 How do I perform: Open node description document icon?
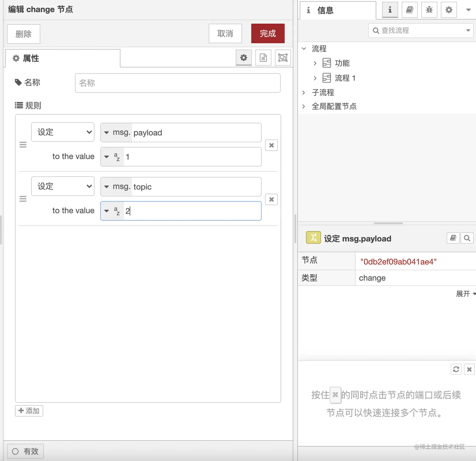(x=263, y=58)
